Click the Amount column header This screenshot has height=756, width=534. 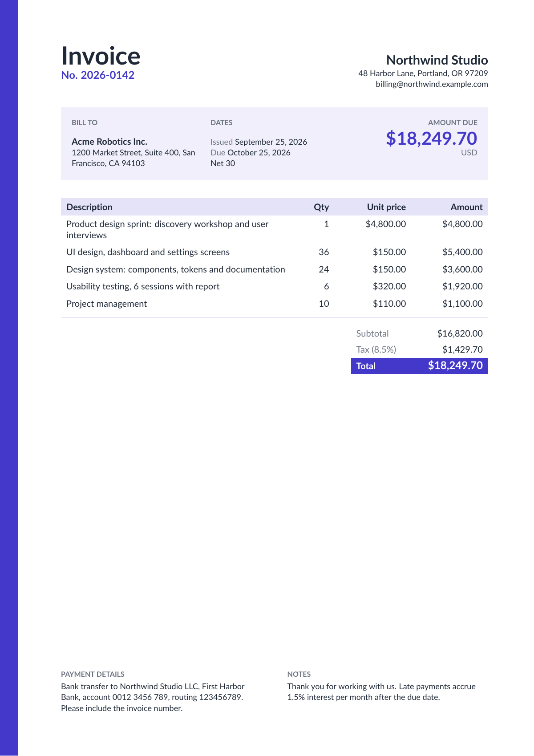click(466, 207)
